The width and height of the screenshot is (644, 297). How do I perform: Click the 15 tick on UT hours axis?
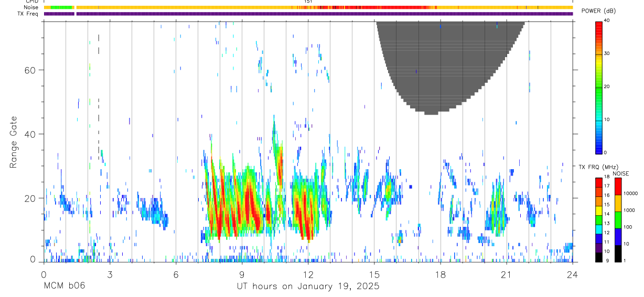[374, 274]
